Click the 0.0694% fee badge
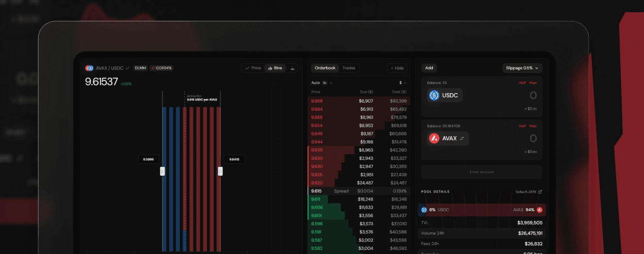 (x=162, y=68)
